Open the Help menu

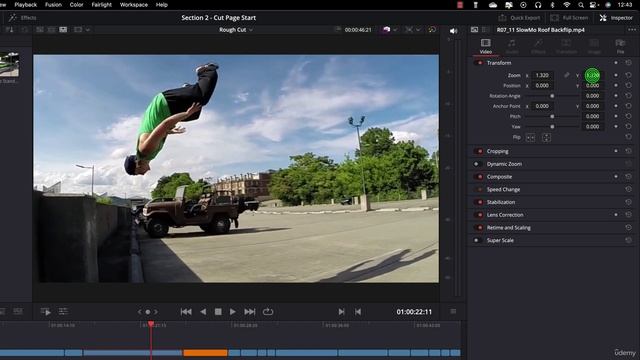pos(162,5)
